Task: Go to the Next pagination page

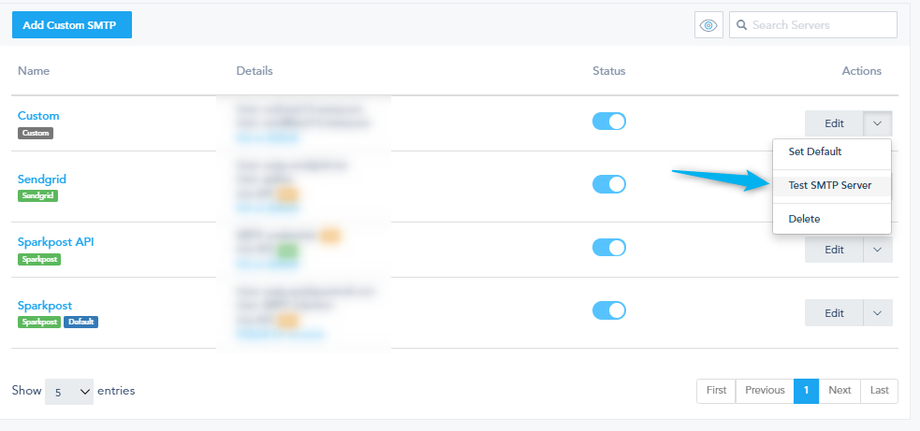Action: pos(839,391)
